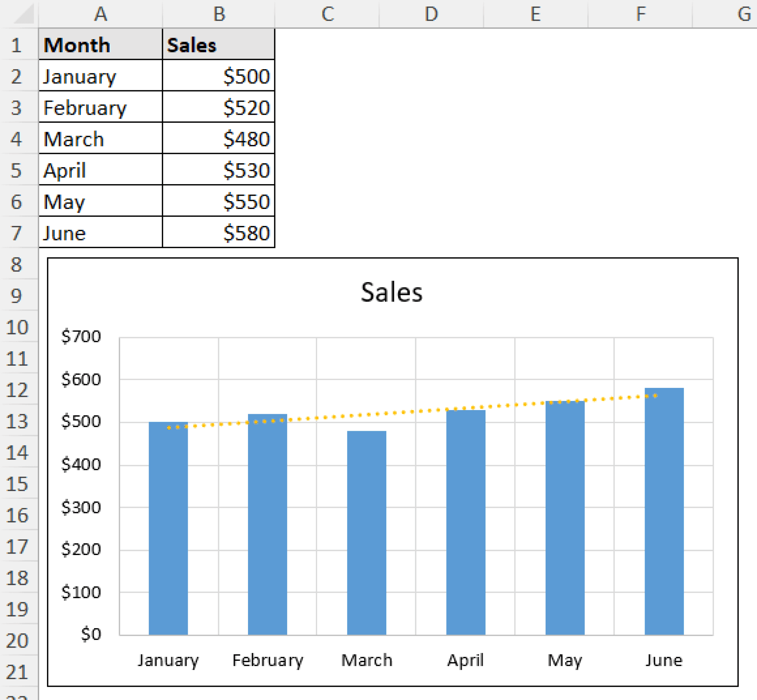Click the March column bar
Screen dimensions: 757x700
click(367, 530)
